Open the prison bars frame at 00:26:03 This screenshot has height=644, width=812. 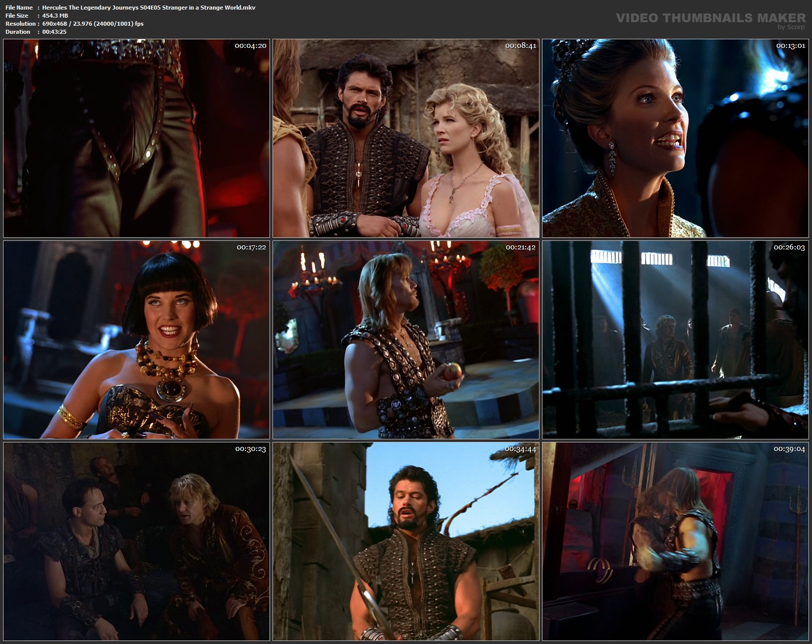(x=675, y=340)
